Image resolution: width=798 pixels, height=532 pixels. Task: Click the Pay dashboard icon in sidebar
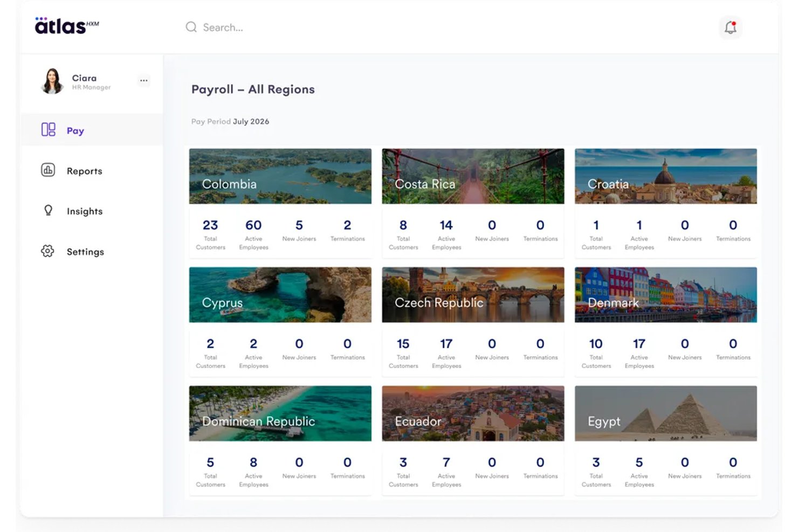tap(48, 129)
